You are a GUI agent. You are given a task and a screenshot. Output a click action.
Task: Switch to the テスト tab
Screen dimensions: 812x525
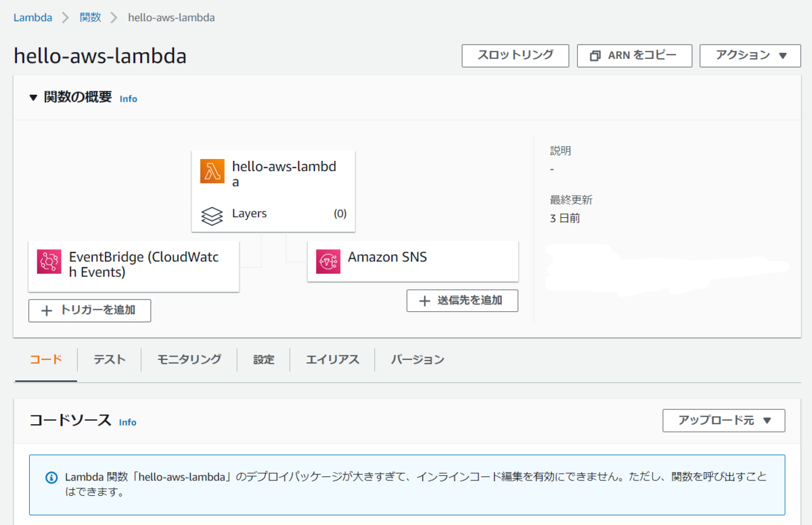point(110,359)
